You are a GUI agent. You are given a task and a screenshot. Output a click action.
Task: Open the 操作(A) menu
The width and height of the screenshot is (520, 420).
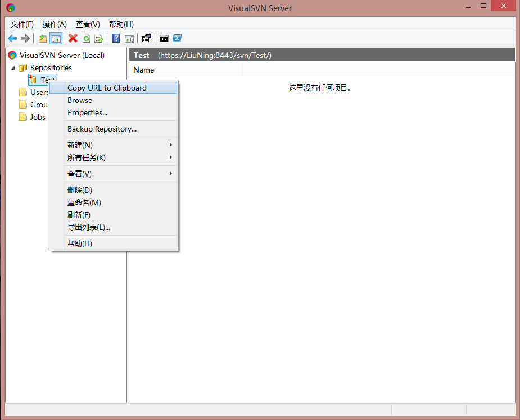[x=55, y=24]
